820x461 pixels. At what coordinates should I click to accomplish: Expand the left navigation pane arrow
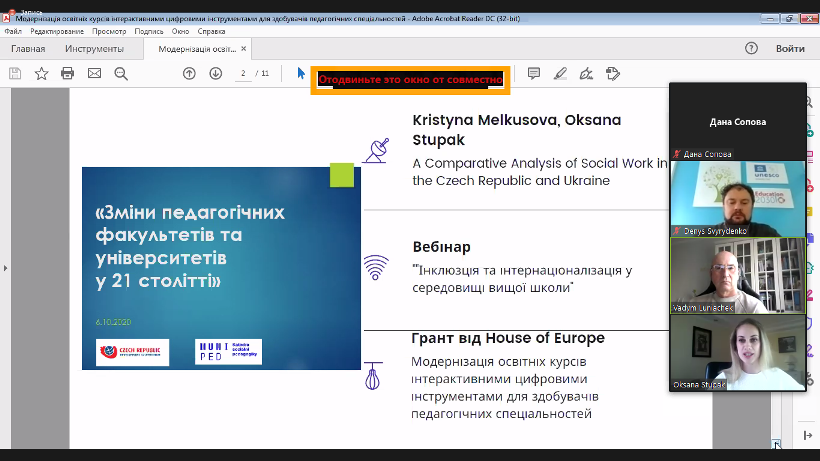pyautogui.click(x=4, y=268)
